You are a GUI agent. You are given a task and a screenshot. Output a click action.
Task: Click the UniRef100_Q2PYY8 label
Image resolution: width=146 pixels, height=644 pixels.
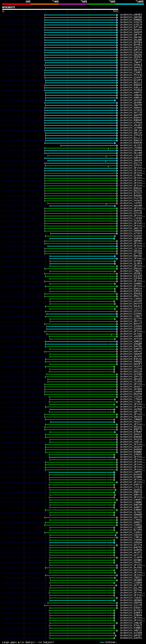click(x=131, y=60)
